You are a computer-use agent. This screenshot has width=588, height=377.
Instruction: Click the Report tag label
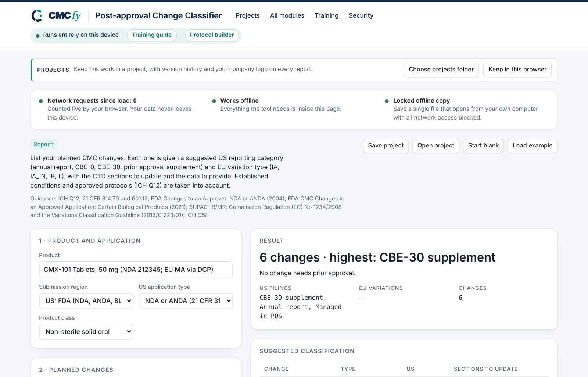pos(44,145)
